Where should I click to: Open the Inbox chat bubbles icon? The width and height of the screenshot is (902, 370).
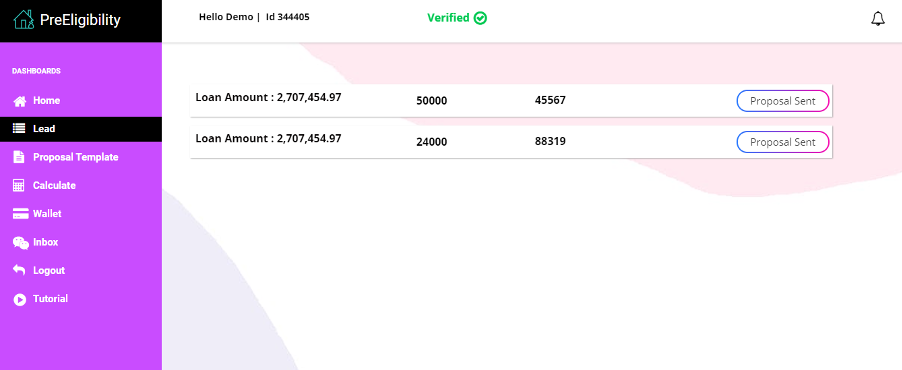(x=21, y=243)
